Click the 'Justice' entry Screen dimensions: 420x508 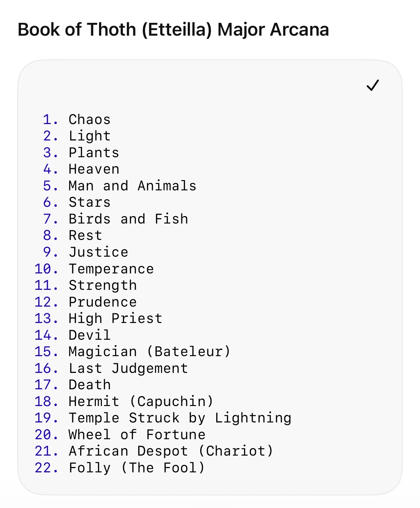[98, 252]
